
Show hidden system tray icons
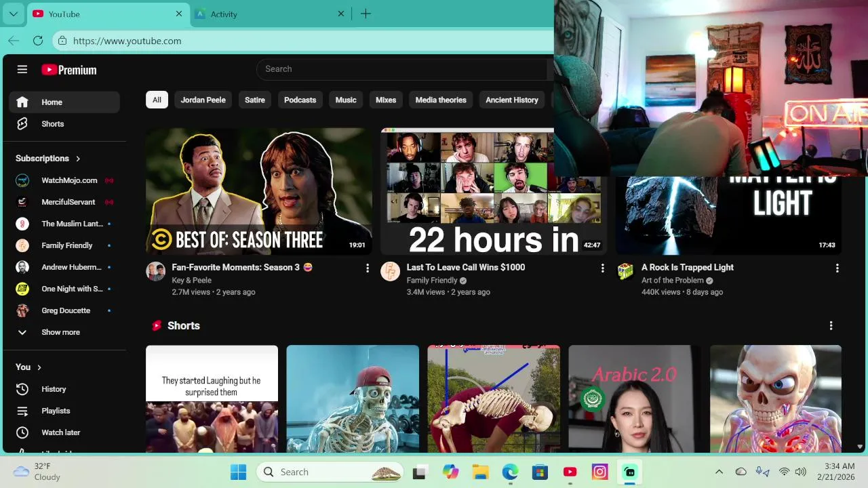pos(719,472)
